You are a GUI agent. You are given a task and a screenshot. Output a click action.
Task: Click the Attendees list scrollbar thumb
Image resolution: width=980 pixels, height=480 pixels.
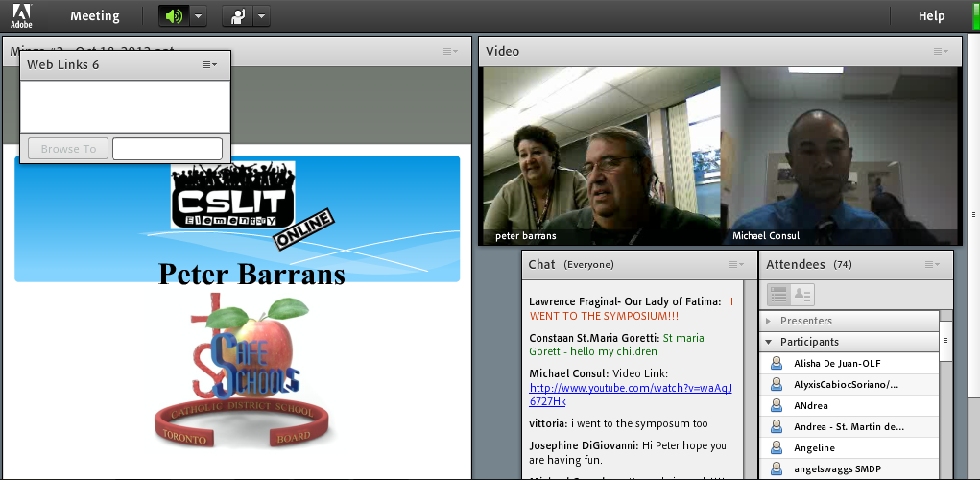pos(945,340)
